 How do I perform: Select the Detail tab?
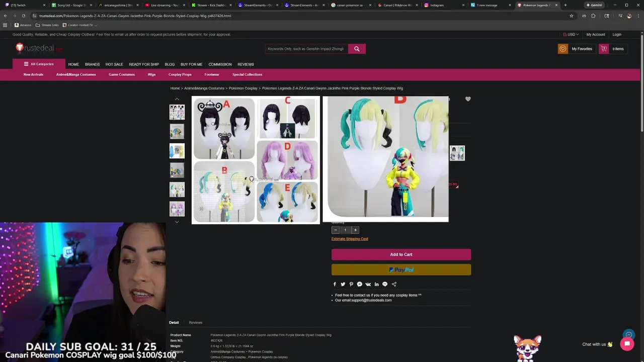(x=174, y=322)
